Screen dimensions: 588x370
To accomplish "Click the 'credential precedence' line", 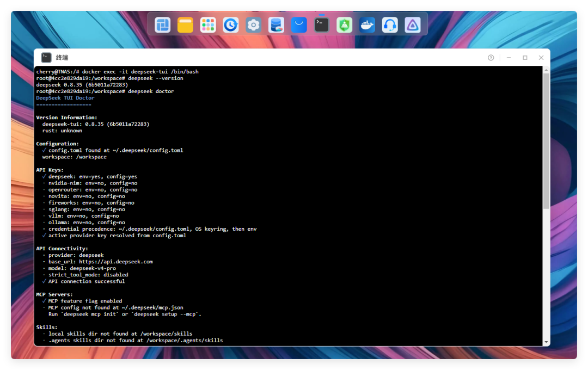I will (150, 229).
